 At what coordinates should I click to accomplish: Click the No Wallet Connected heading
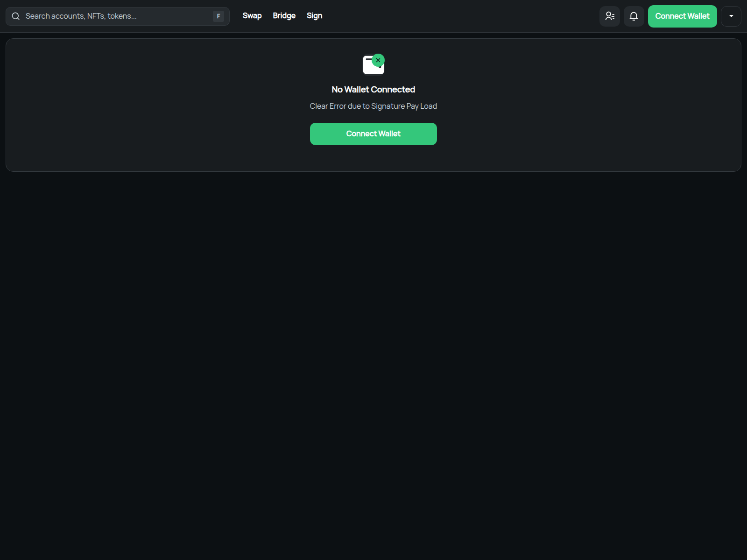373,90
